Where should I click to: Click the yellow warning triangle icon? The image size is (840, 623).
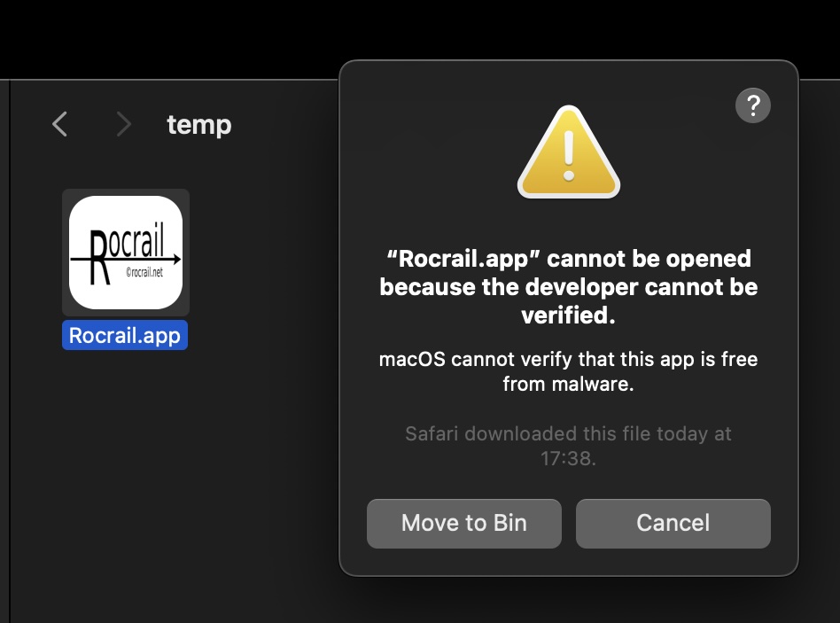click(569, 153)
